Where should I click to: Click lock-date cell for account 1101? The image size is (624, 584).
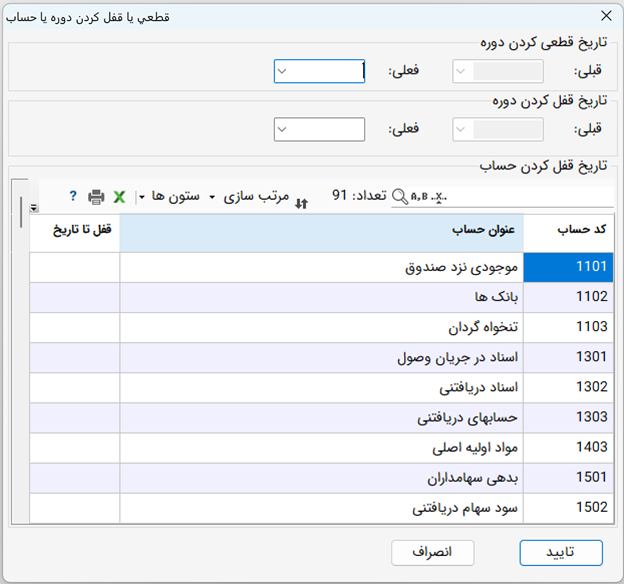pyautogui.click(x=74, y=267)
